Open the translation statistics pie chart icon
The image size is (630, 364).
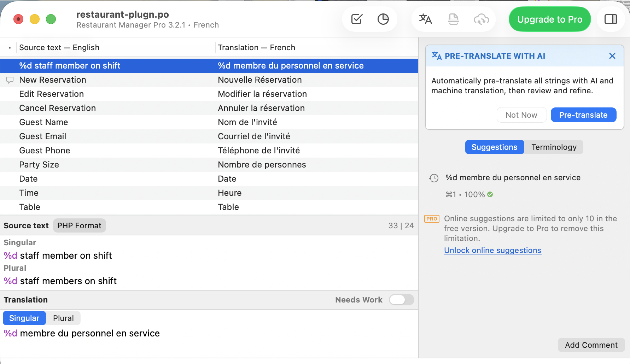point(383,19)
